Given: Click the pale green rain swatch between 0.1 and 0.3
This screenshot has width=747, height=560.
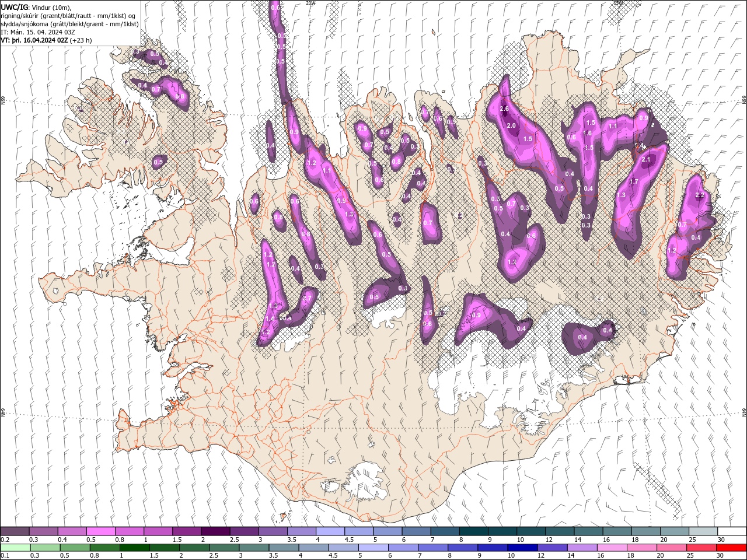Looking at the screenshot, I should (x=15, y=548).
